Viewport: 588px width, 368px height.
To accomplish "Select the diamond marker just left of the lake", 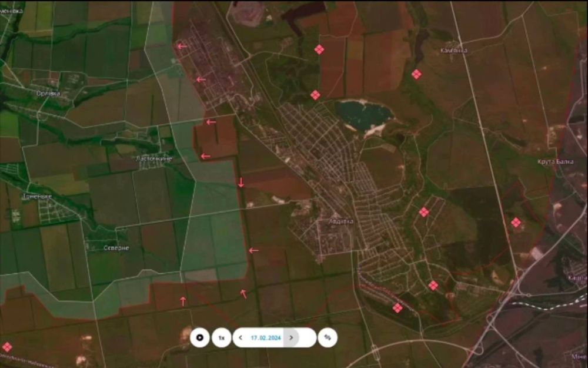I will [x=315, y=95].
